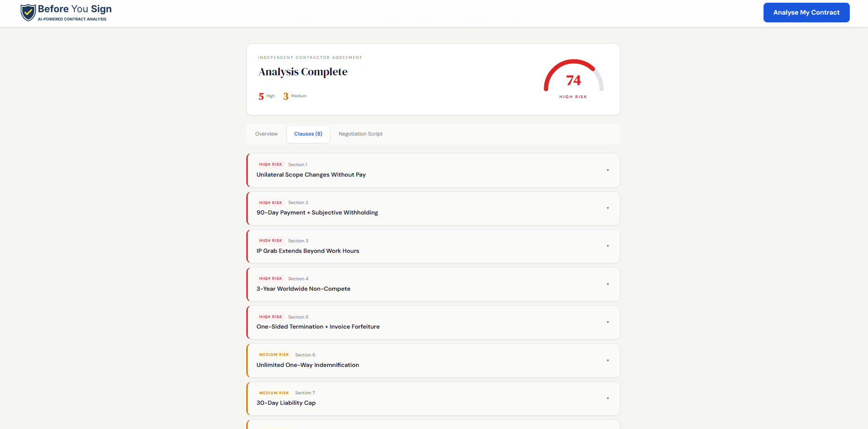Click the Section 4 label
The image size is (868, 429).
pos(298,278)
